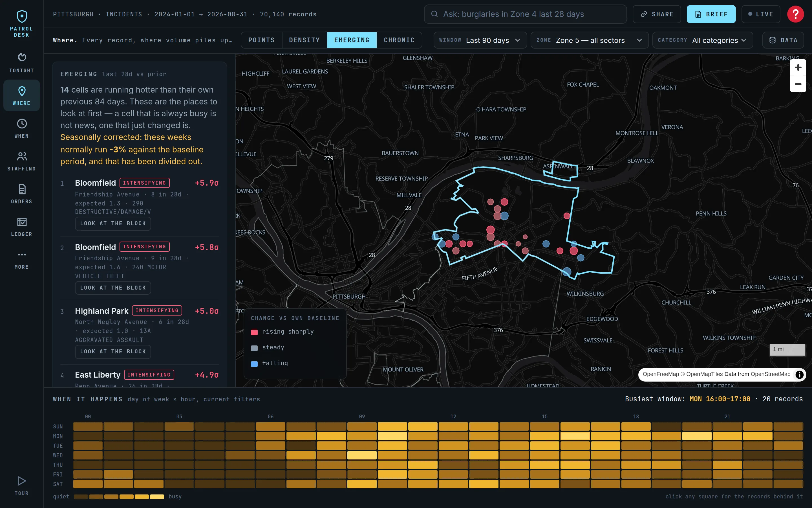This screenshot has width=812, height=508.
Task: Click the MON 16:00 heatmap cell
Action: [x=575, y=436]
